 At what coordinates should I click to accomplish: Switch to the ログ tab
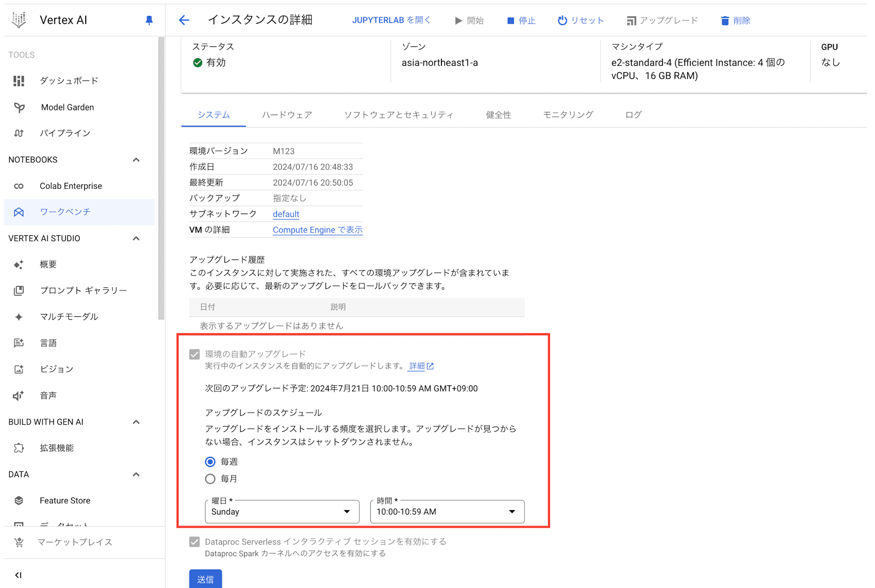633,115
